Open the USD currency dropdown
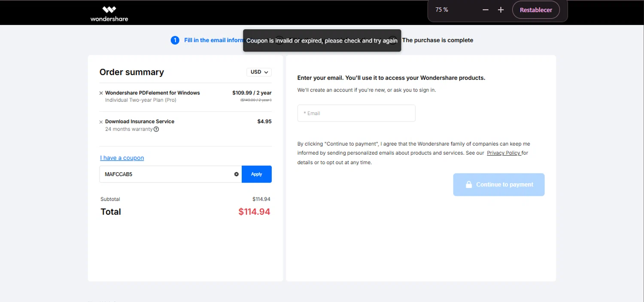This screenshot has width=644, height=302. (259, 72)
